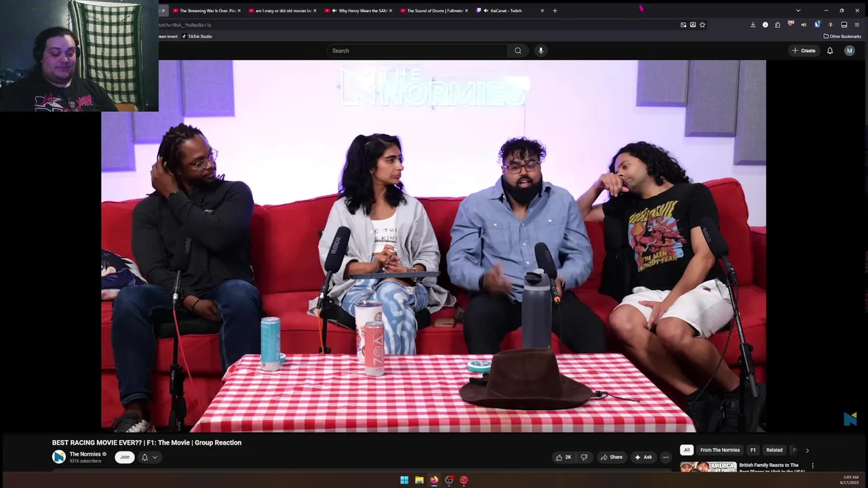
Task: Open The Normies channel avatar
Action: [x=59, y=457]
